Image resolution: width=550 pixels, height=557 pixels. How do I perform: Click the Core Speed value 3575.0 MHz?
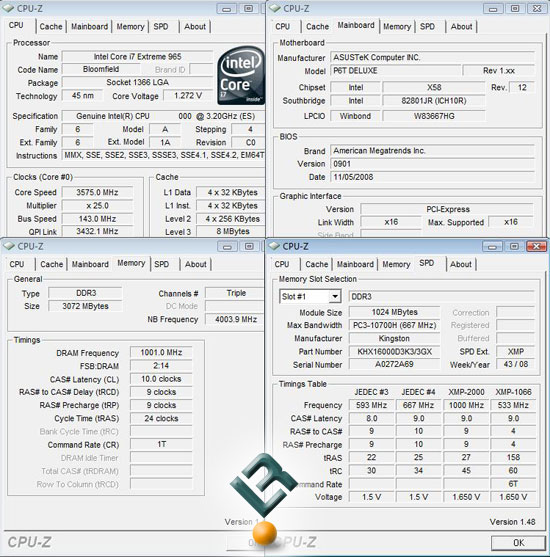(97, 192)
